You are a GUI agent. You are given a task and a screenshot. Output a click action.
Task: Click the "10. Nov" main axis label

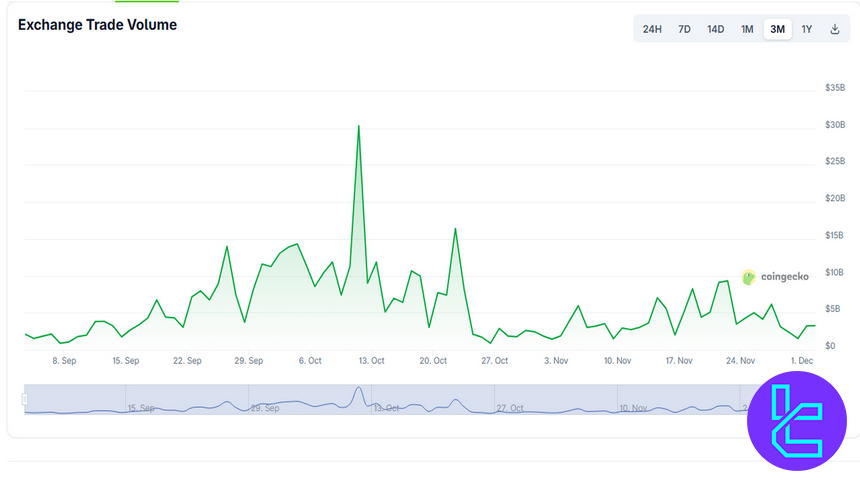617,361
